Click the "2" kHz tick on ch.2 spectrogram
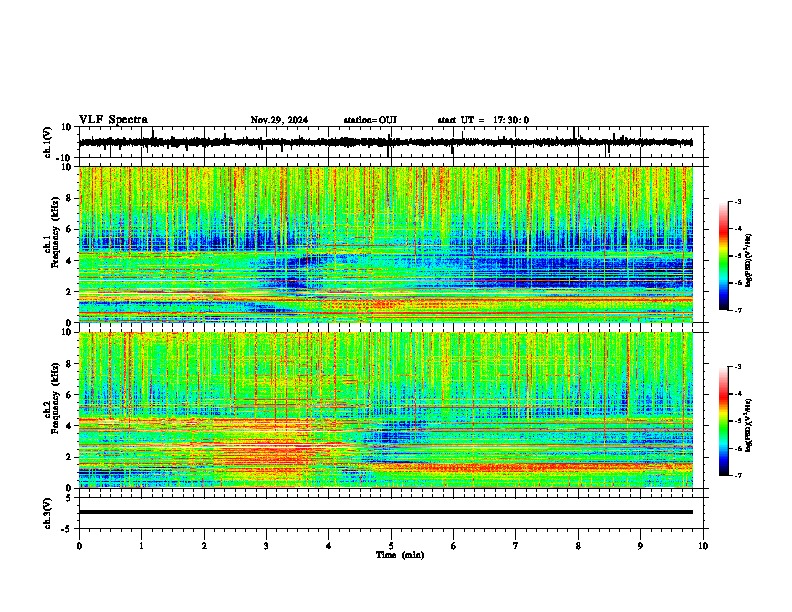Screen dimensions: 792x612 [70, 457]
